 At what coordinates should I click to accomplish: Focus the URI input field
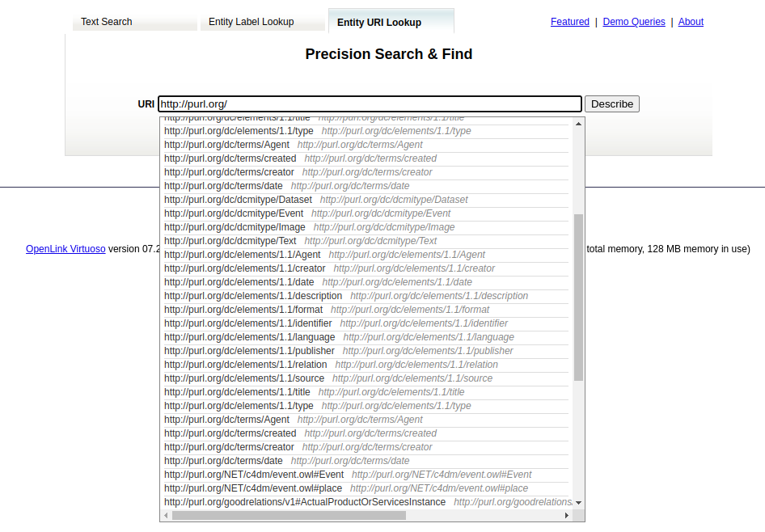[x=370, y=104]
